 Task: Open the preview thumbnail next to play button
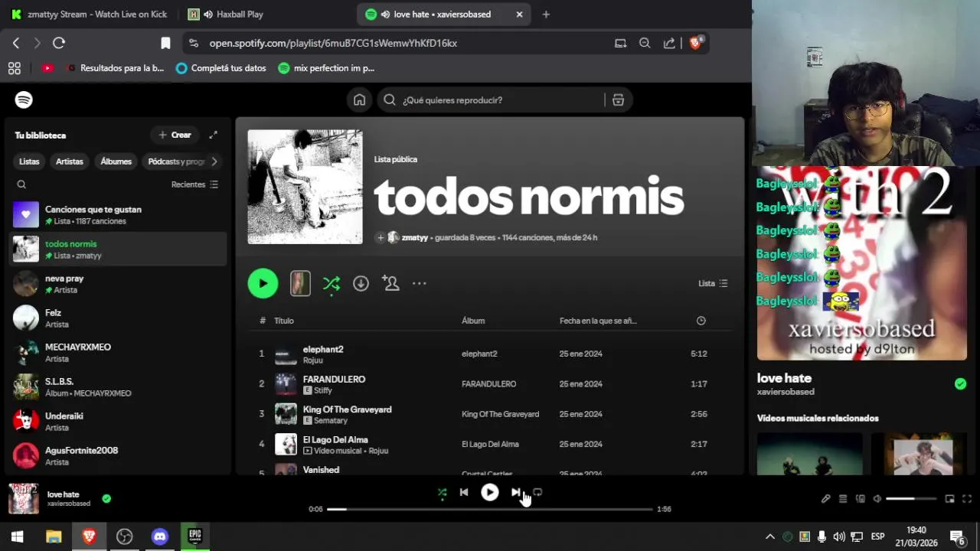(300, 283)
